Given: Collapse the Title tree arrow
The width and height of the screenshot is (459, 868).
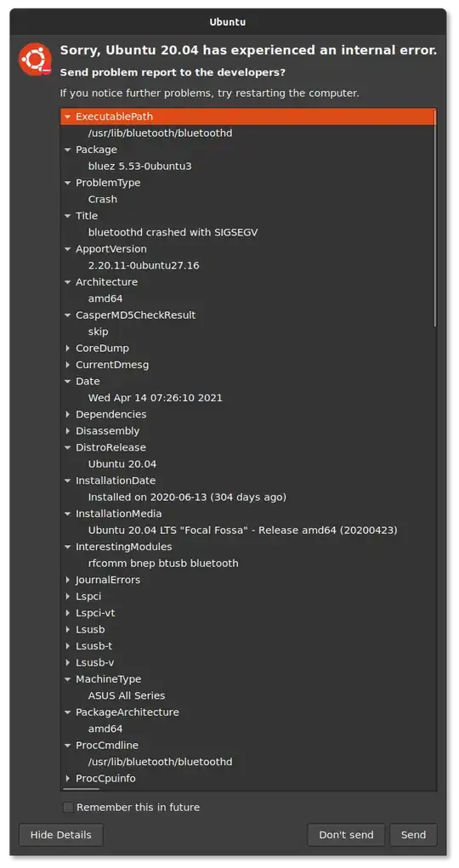Looking at the screenshot, I should point(67,216).
